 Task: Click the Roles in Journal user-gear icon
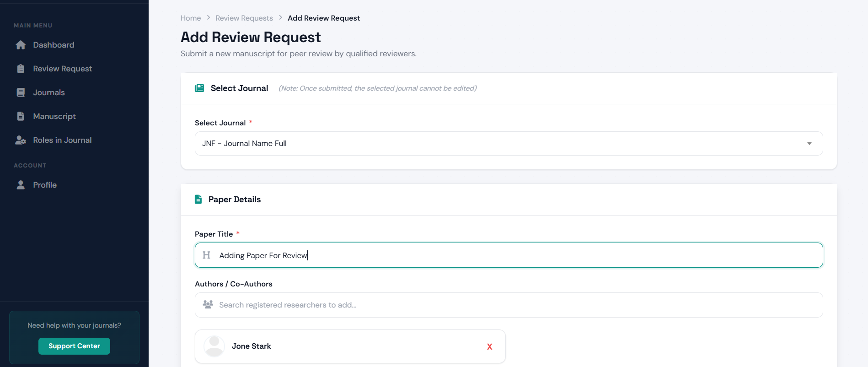(21, 140)
